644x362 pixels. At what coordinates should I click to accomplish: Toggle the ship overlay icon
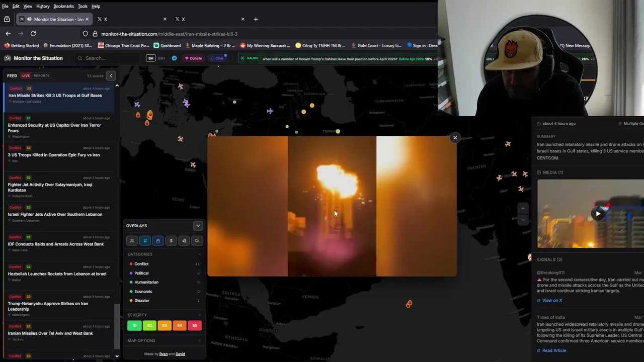point(158,241)
